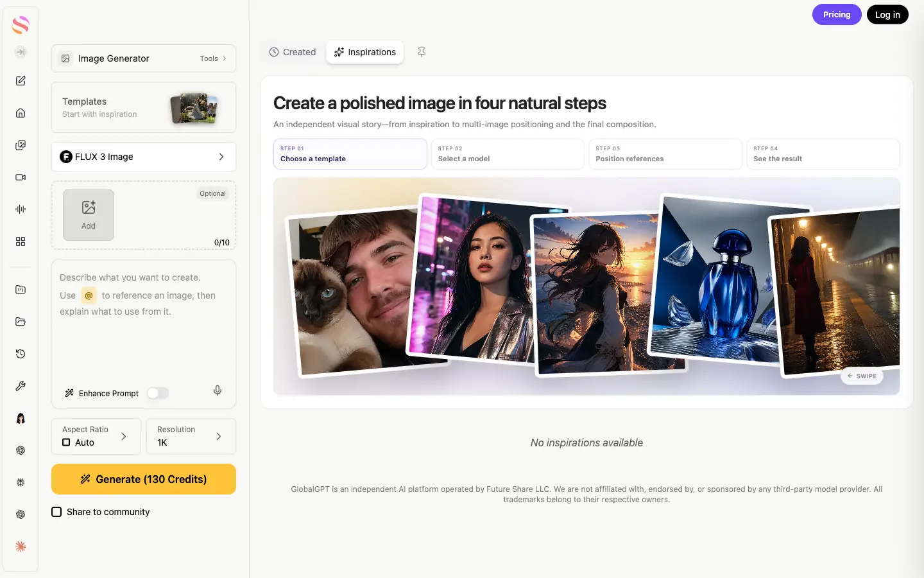Show history via the clock-arrow icon
Viewport: 924px width, 578px height.
[21, 354]
